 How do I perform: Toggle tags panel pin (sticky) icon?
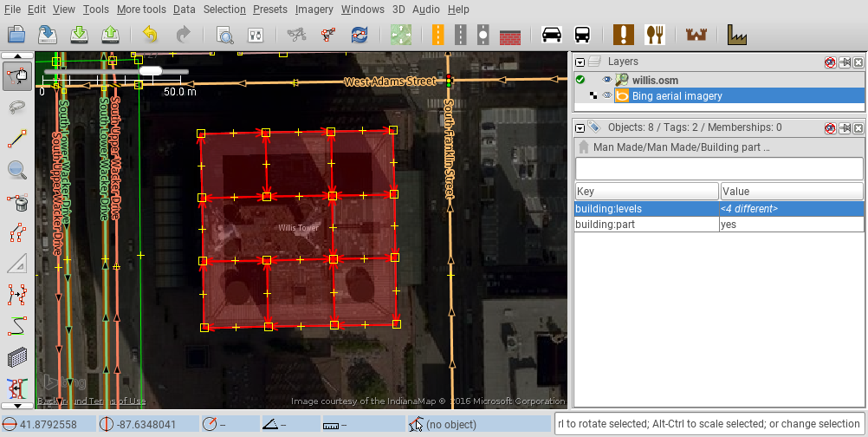coord(845,128)
